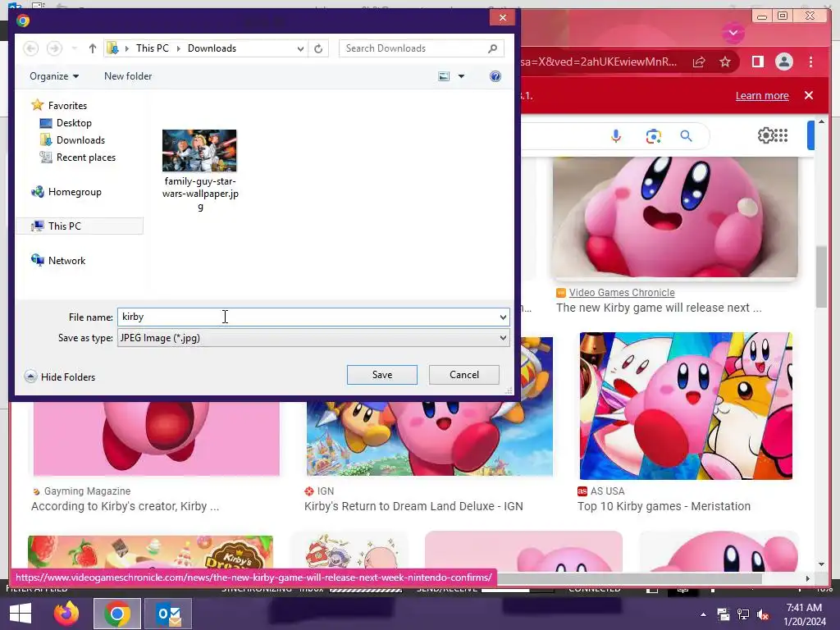This screenshot has height=630, width=840.
Task: Click the scroll down arrow in Chrome
Action: tap(821, 564)
